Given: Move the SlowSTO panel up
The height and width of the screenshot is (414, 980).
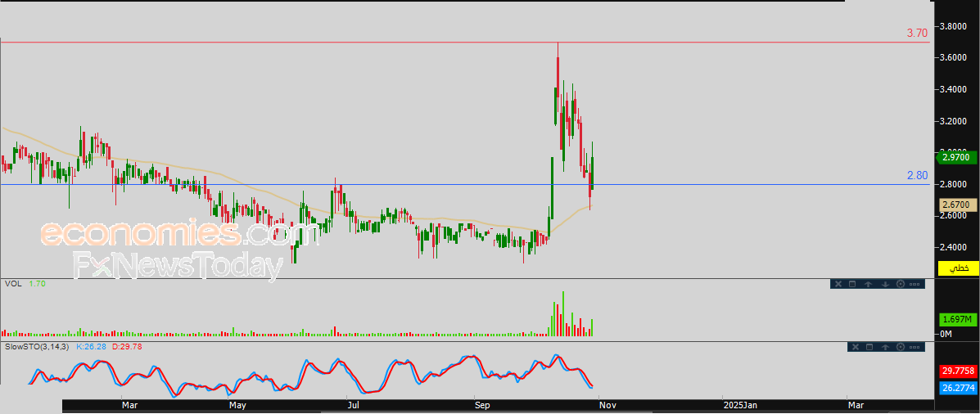Looking at the screenshot, I should pyautogui.click(x=885, y=347).
